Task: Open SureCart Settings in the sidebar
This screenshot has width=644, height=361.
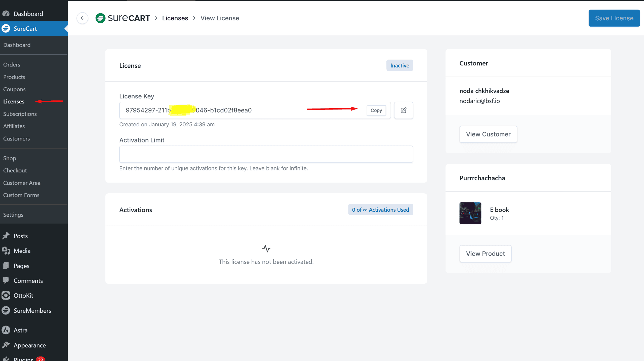Action: [x=13, y=215]
